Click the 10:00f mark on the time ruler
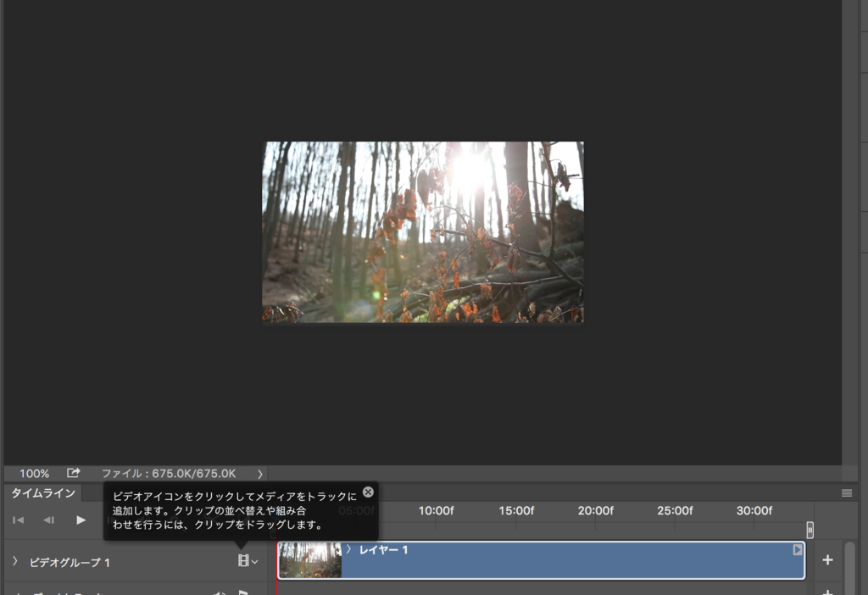 coord(436,511)
